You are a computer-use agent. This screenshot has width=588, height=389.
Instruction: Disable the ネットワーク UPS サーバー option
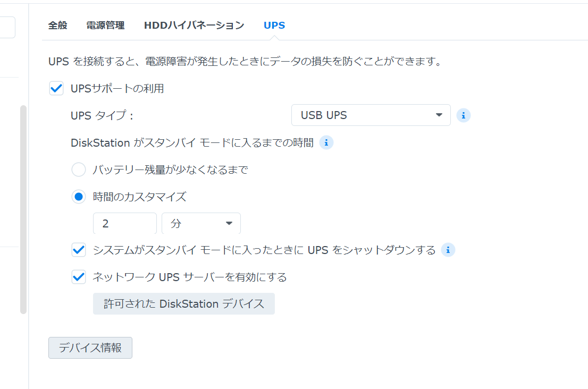[x=79, y=277]
